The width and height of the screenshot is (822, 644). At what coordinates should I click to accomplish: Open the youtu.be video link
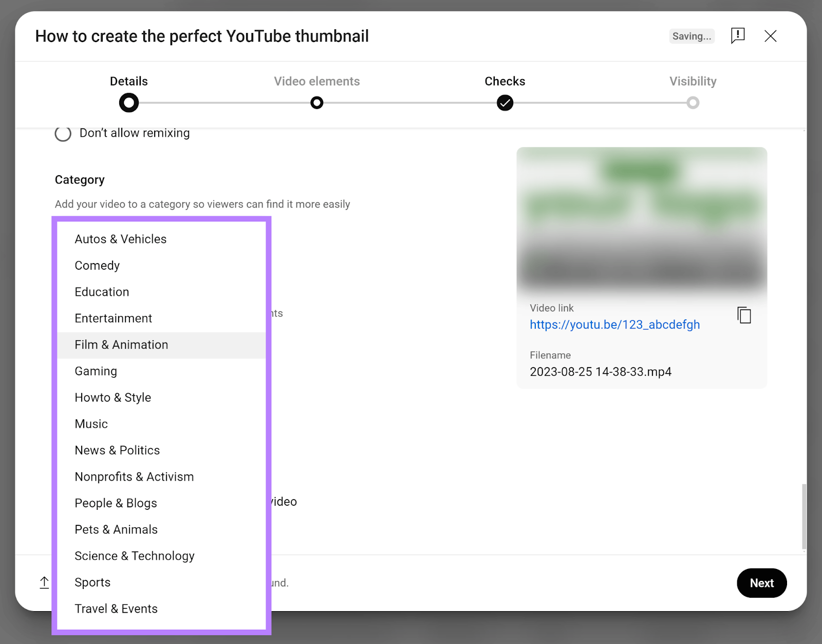614,325
